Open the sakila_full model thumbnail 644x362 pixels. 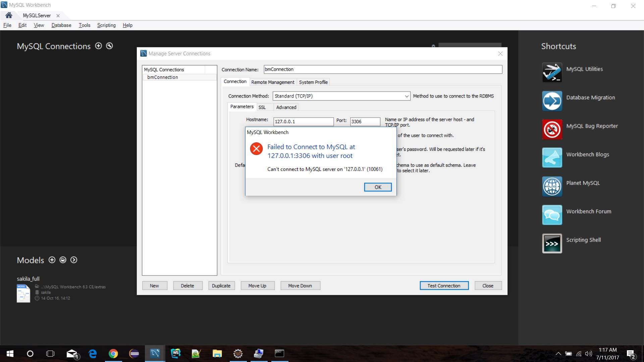(x=23, y=293)
